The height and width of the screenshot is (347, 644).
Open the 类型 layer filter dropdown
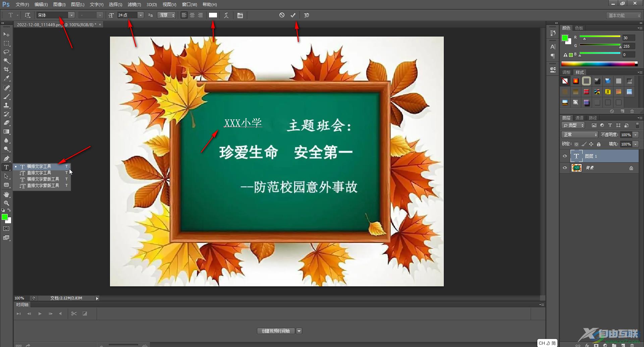click(x=573, y=125)
